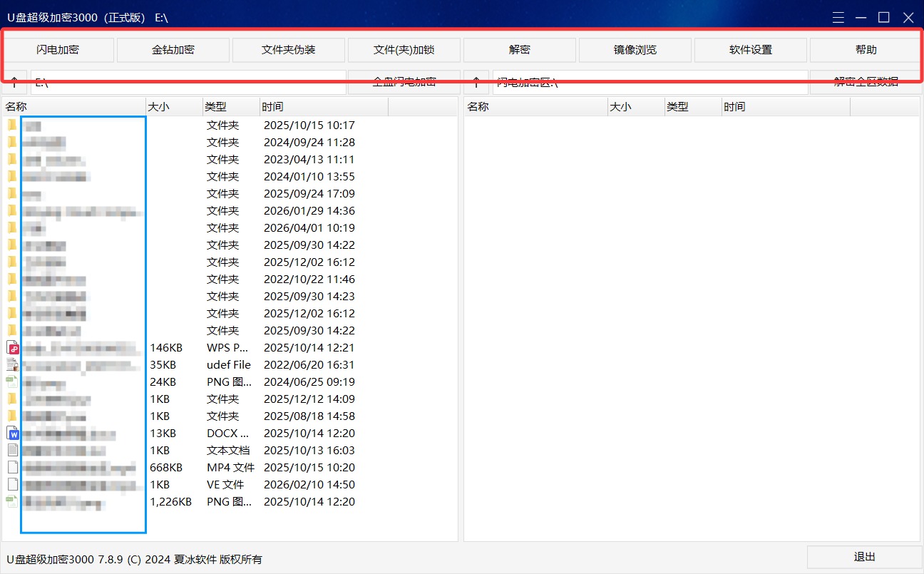Click the VE file icon dated 2026/02/10
The image size is (924, 574).
(x=12, y=484)
